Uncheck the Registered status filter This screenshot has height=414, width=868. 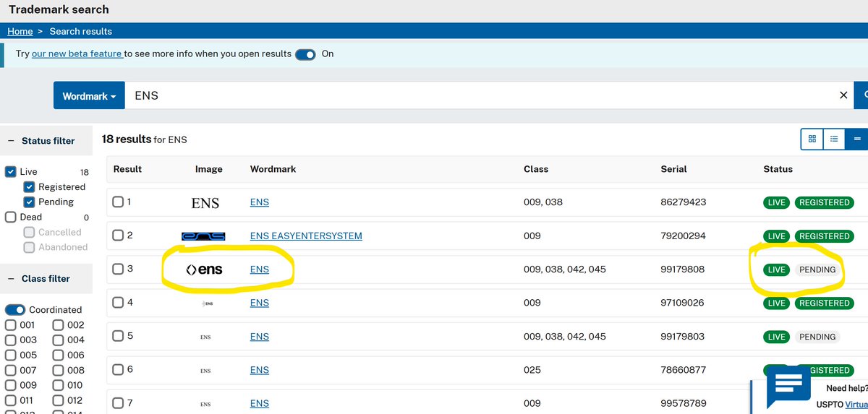[x=29, y=187]
